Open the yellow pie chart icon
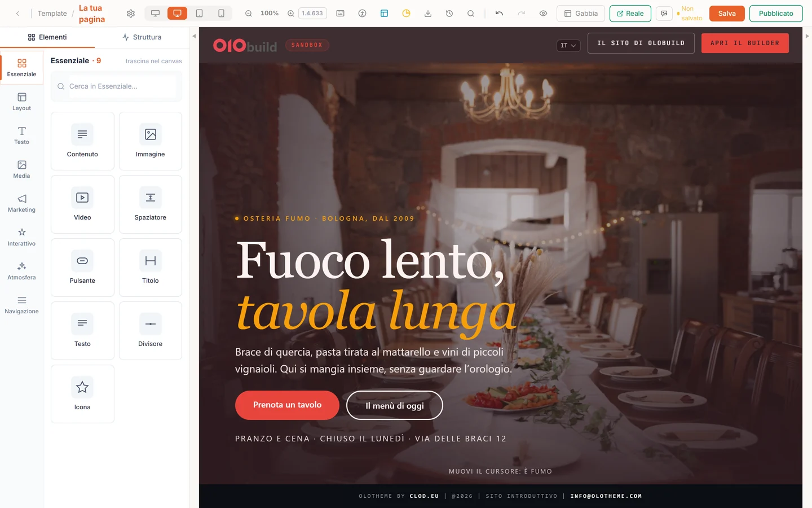Image resolution: width=812 pixels, height=508 pixels. click(x=406, y=14)
